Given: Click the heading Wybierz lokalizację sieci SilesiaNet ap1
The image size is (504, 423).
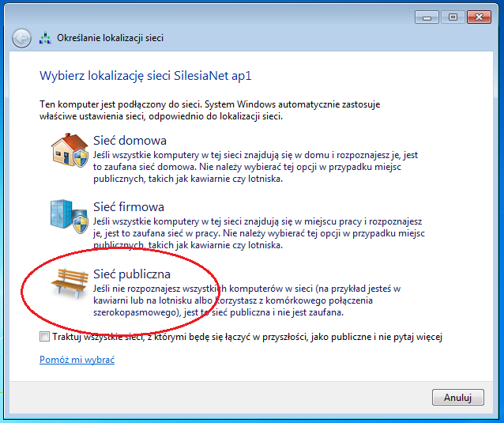Looking at the screenshot, I should [x=145, y=76].
